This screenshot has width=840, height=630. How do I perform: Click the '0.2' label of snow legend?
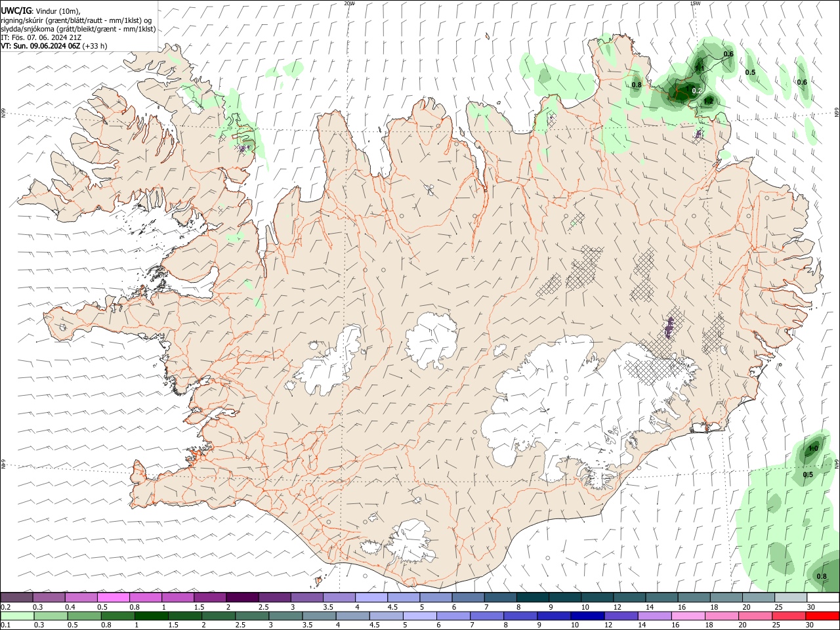pyautogui.click(x=5, y=607)
